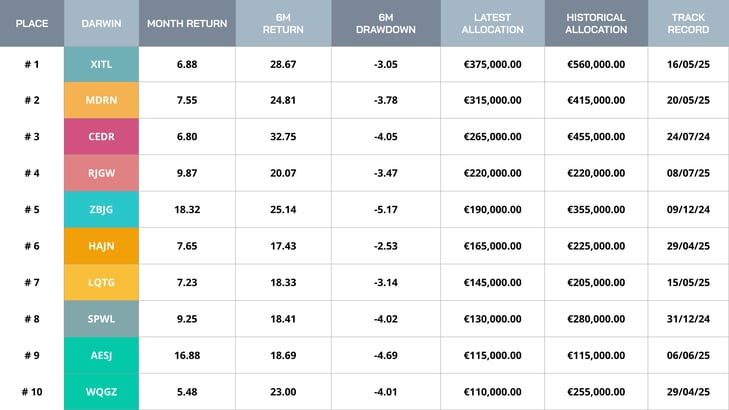Click the €375,000.00 latest allocation cell

point(492,64)
